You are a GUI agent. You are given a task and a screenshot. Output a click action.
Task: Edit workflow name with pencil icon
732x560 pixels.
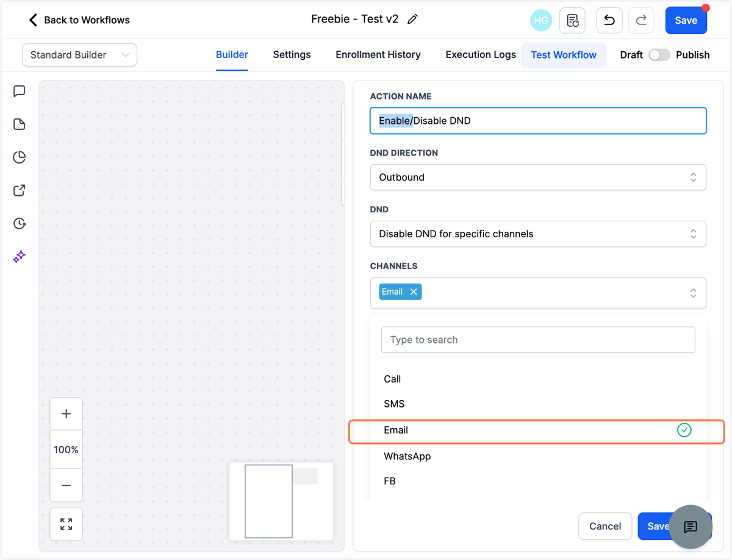(x=413, y=20)
